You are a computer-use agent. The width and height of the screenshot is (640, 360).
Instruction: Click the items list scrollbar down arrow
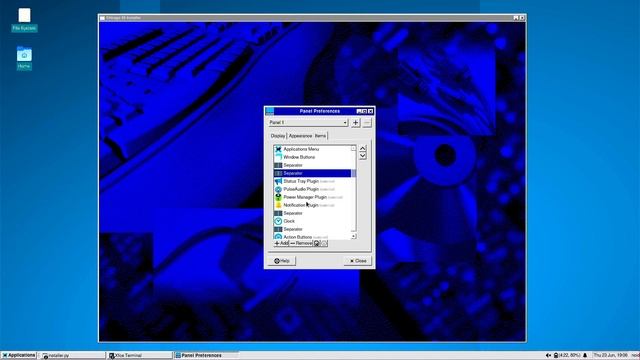[353, 236]
